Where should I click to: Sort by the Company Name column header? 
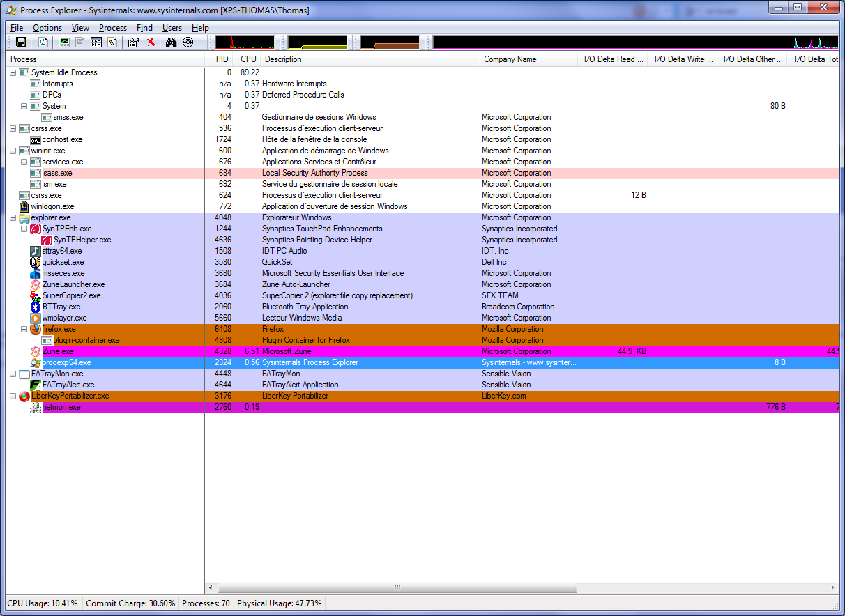point(510,59)
